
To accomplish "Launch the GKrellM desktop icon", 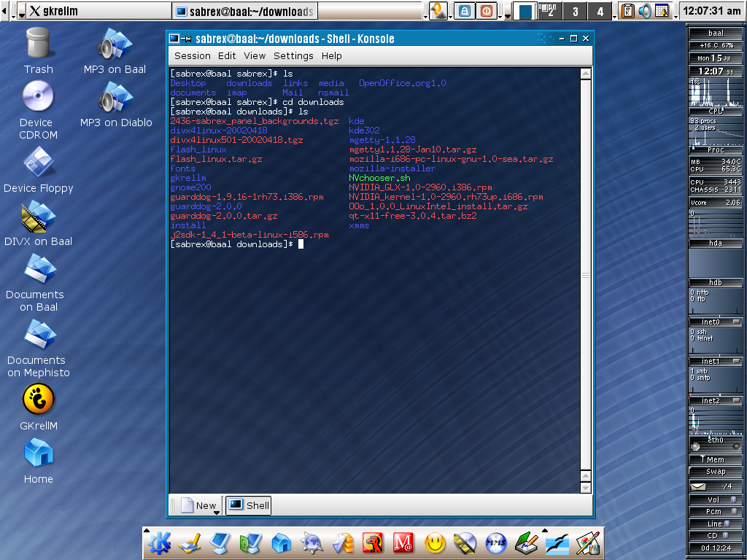I will point(38,407).
